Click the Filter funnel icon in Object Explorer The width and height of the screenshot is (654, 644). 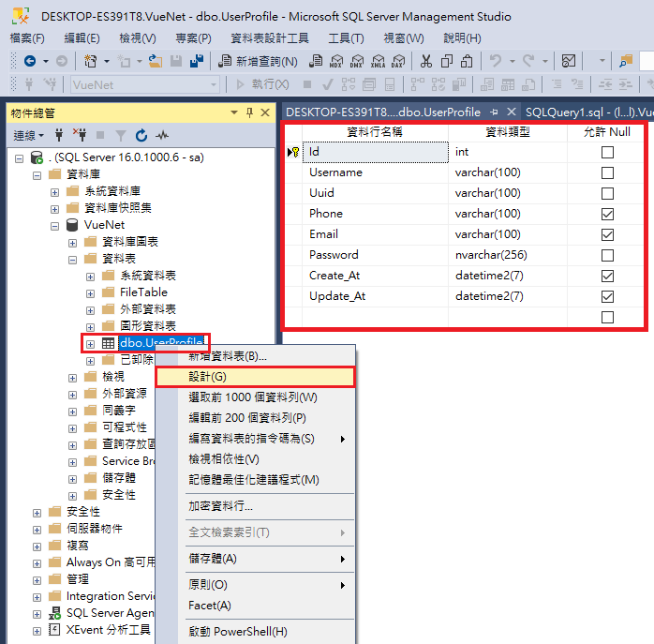coord(121,135)
